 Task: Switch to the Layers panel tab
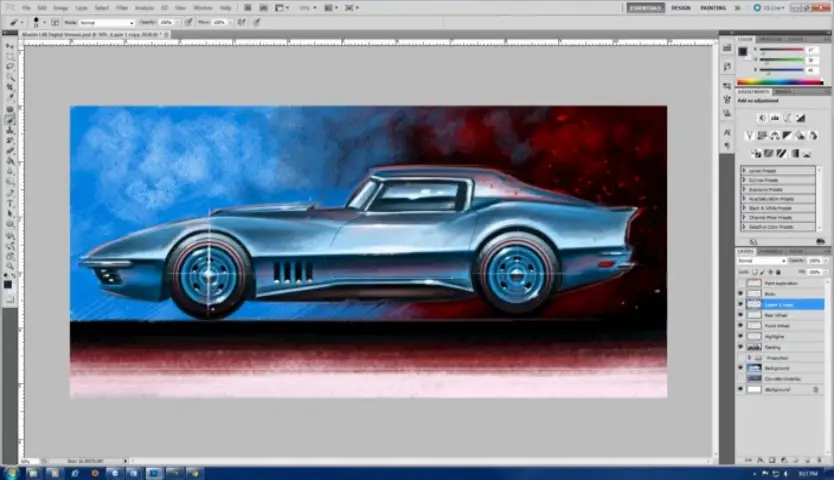746,251
